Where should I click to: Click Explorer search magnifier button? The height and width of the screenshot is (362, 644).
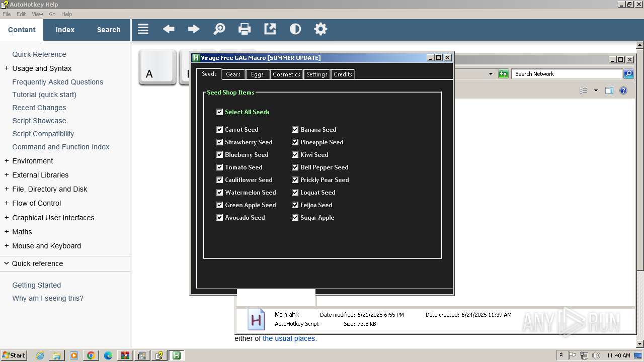(x=628, y=74)
